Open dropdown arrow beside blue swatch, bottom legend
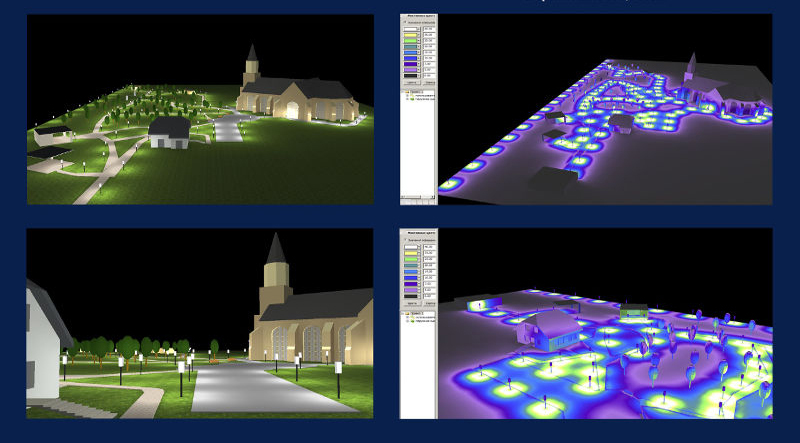The image size is (800, 443). point(419,278)
